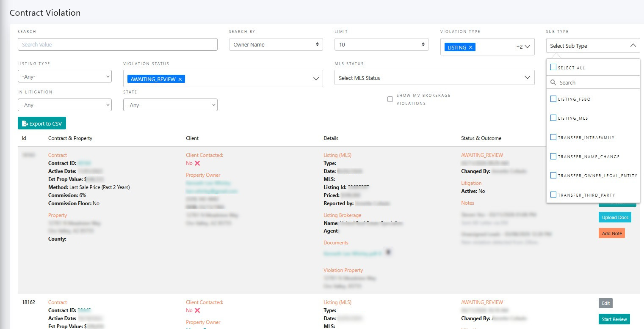
Task: Click the Start Review button on the 18162 row
Action: click(614, 319)
